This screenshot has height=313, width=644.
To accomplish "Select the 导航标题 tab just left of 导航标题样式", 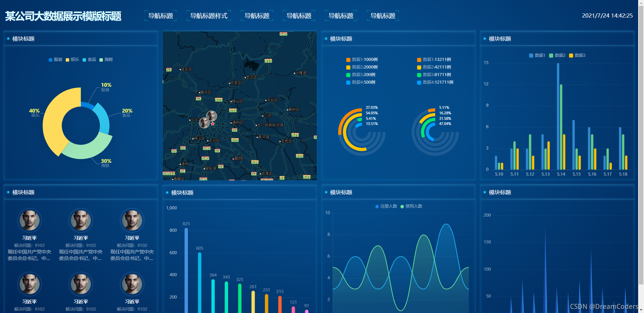I will 161,16.
